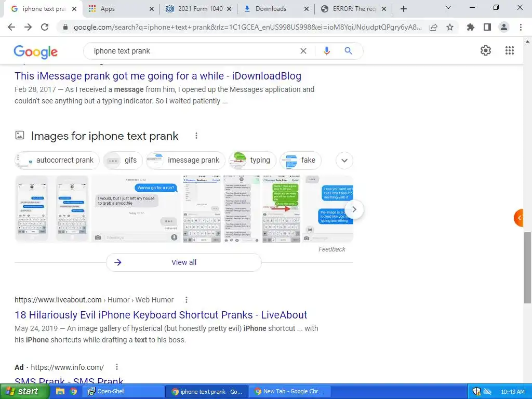
Task: Open the green message bubbles thumbnail
Action: click(x=281, y=209)
